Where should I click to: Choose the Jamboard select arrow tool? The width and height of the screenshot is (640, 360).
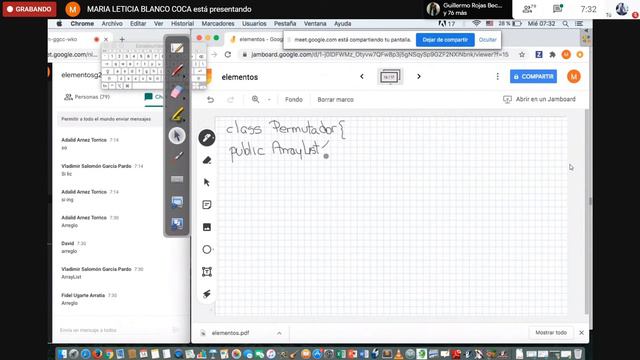coord(207,182)
